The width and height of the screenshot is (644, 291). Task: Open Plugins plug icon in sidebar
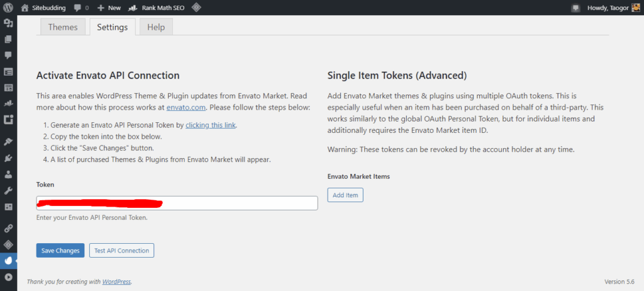[8, 158]
